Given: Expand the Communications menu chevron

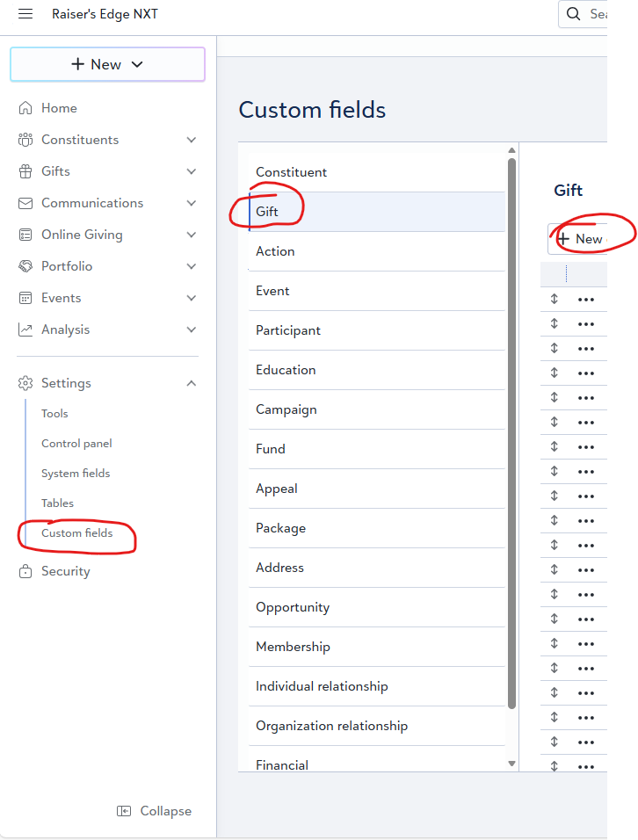Looking at the screenshot, I should [192, 203].
